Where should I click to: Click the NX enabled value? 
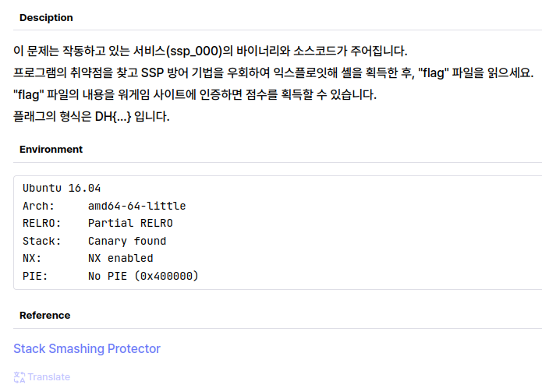[120, 258]
